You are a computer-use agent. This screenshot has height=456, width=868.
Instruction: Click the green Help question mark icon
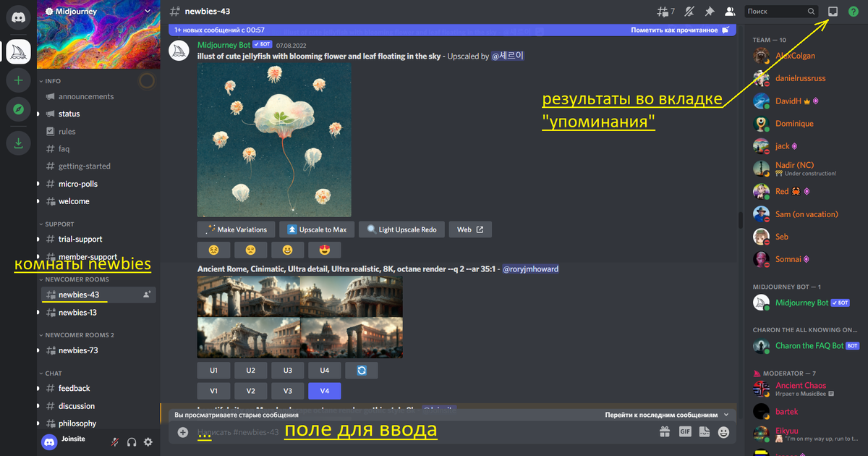click(x=854, y=12)
